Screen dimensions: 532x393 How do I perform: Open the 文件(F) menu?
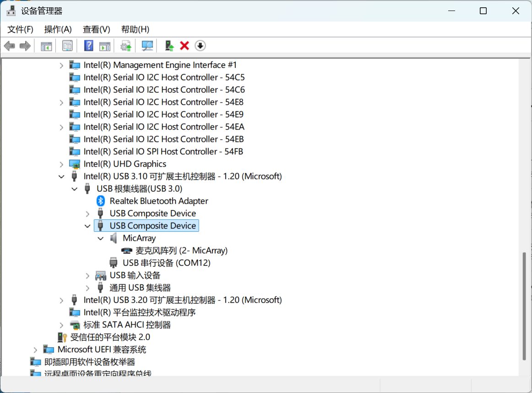point(20,29)
